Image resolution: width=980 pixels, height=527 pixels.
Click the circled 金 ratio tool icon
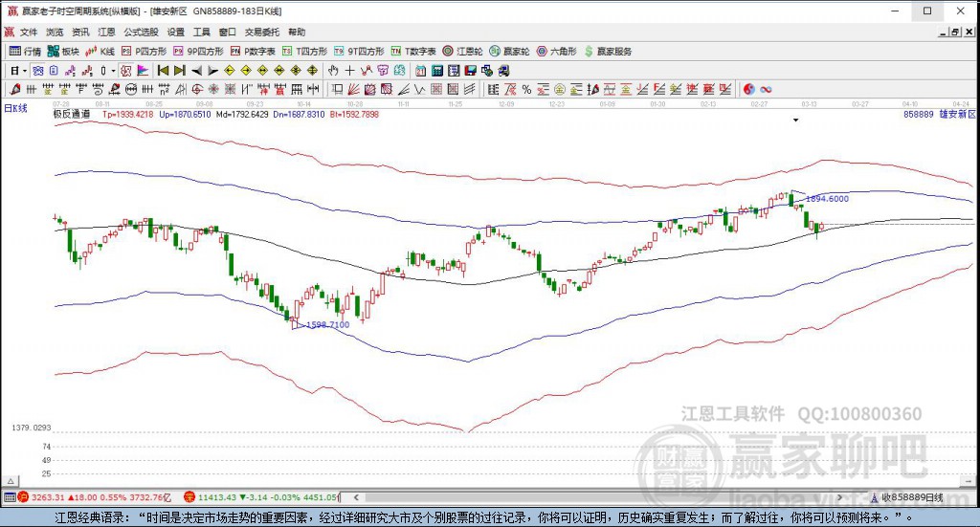[560, 89]
